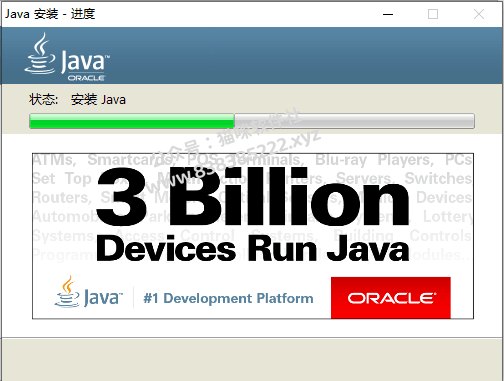Click the small ORACLE text under header logo
Screen dimensions: 504x381
tap(87, 78)
